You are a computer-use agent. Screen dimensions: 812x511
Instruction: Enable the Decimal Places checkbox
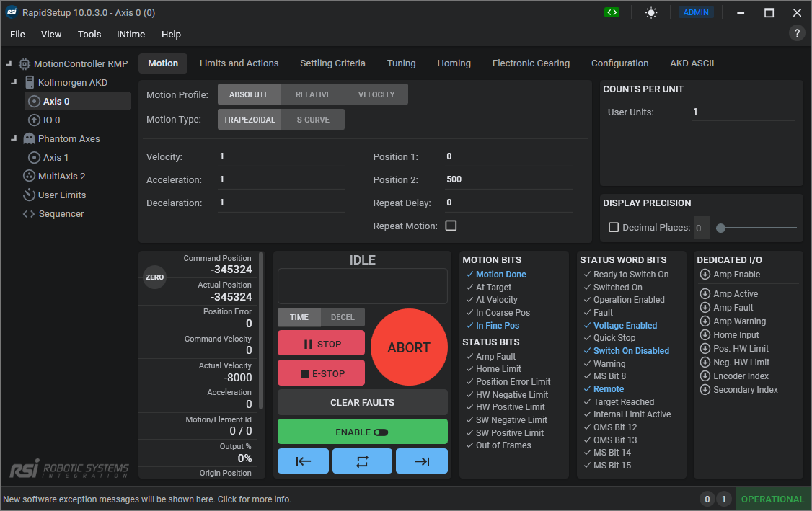(x=614, y=227)
